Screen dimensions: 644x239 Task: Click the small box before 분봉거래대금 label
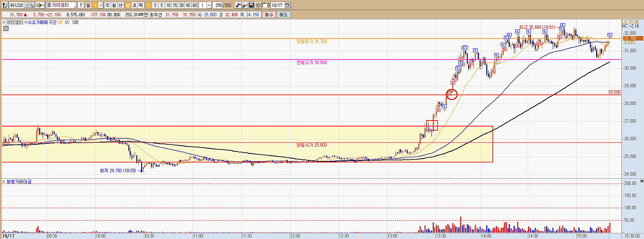tap(4, 182)
